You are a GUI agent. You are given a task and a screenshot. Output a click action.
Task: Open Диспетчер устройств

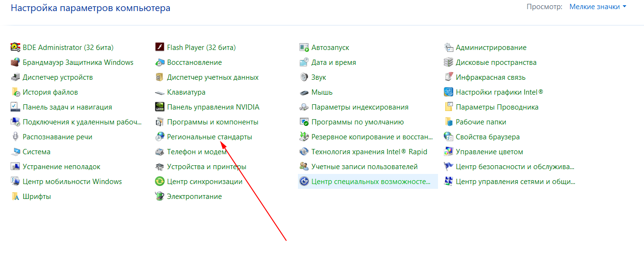coord(58,77)
